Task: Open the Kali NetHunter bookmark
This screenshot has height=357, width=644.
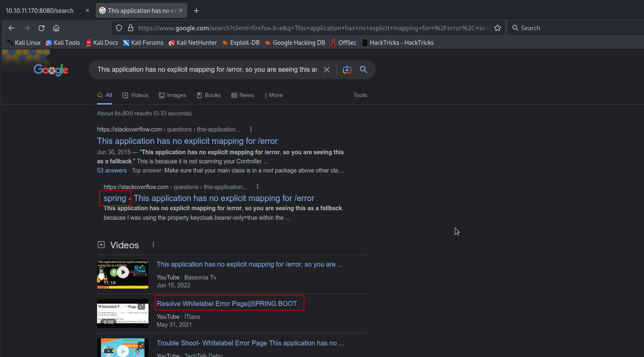Action: [192, 43]
